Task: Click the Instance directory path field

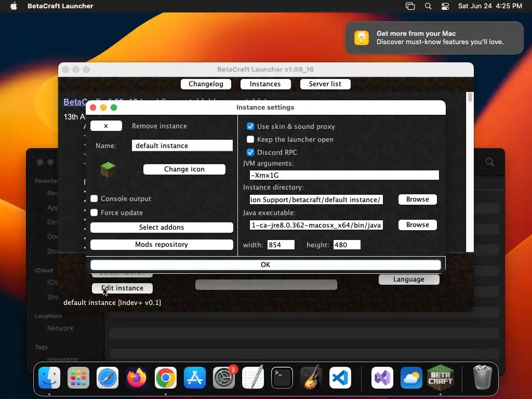Action: click(x=316, y=199)
